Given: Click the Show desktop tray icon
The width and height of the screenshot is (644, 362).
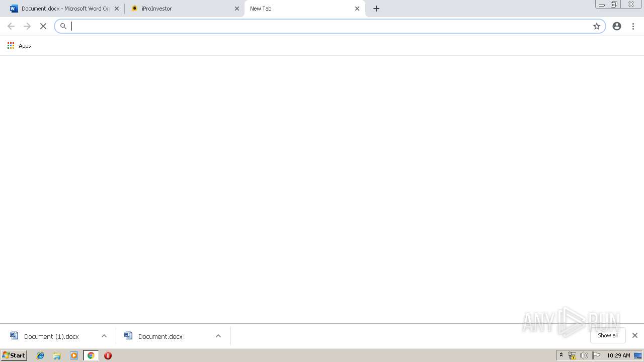Looking at the screenshot, I should coord(638,355).
